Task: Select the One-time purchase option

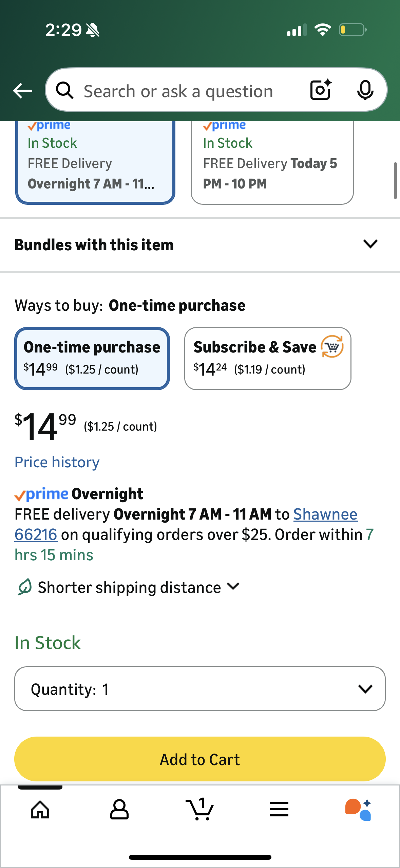Action: pos(92,358)
